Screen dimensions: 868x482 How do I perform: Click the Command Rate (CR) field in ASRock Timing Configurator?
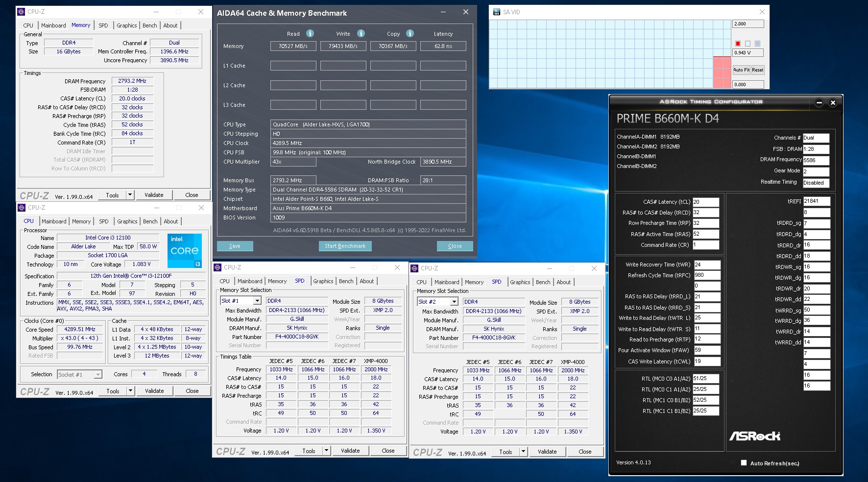click(x=706, y=245)
